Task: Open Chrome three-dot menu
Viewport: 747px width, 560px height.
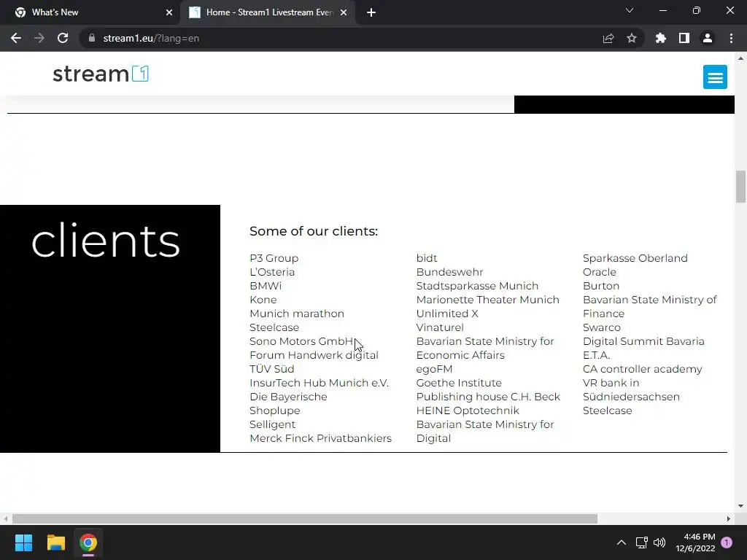Action: click(x=731, y=38)
